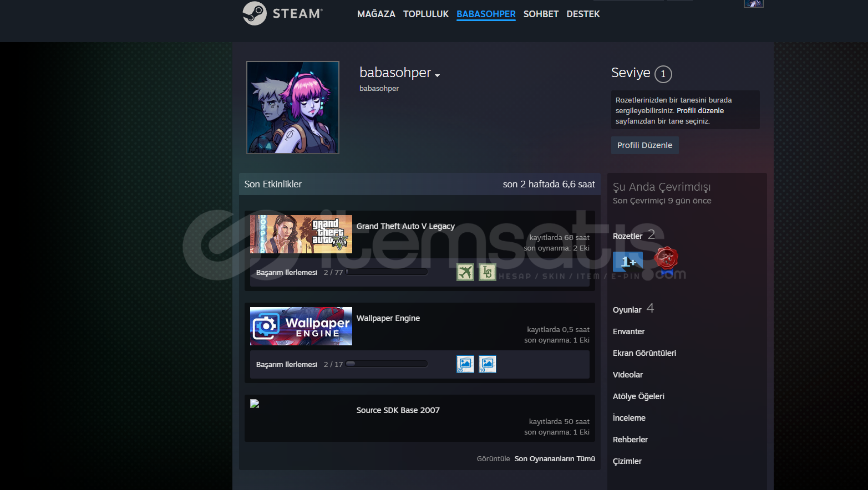Image resolution: width=868 pixels, height=490 pixels.
Task: Click the GTA V achievement progress bar
Action: 387,272
